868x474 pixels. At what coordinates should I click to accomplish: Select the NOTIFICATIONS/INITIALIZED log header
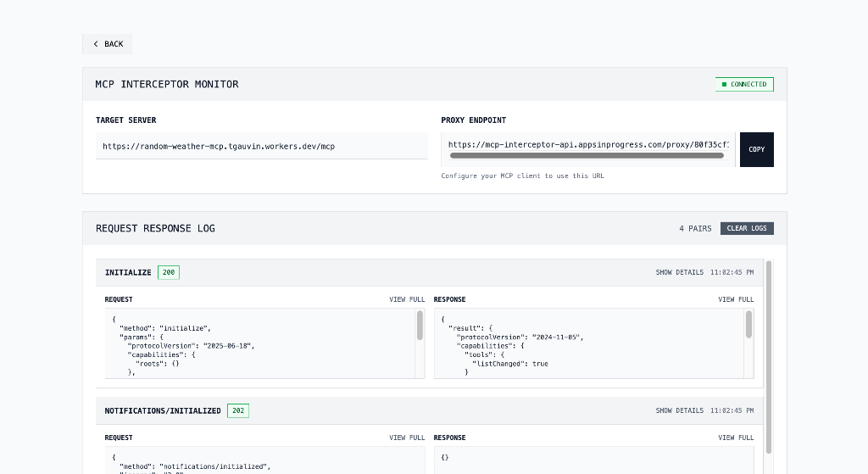tap(163, 410)
